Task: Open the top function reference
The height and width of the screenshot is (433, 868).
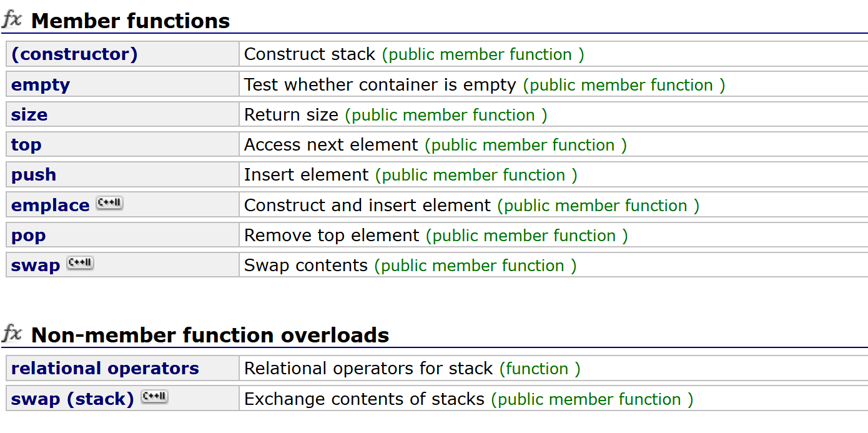Action: [26, 145]
